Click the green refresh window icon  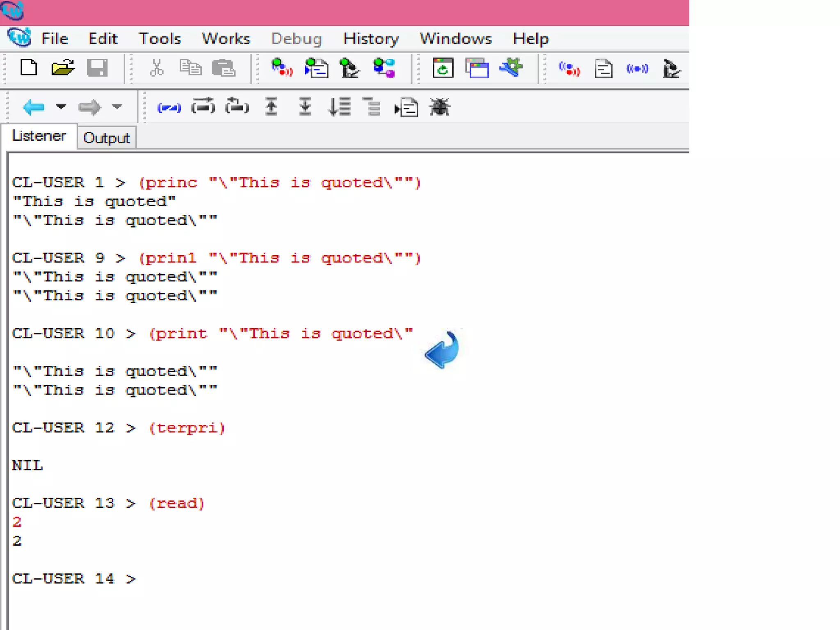click(443, 68)
